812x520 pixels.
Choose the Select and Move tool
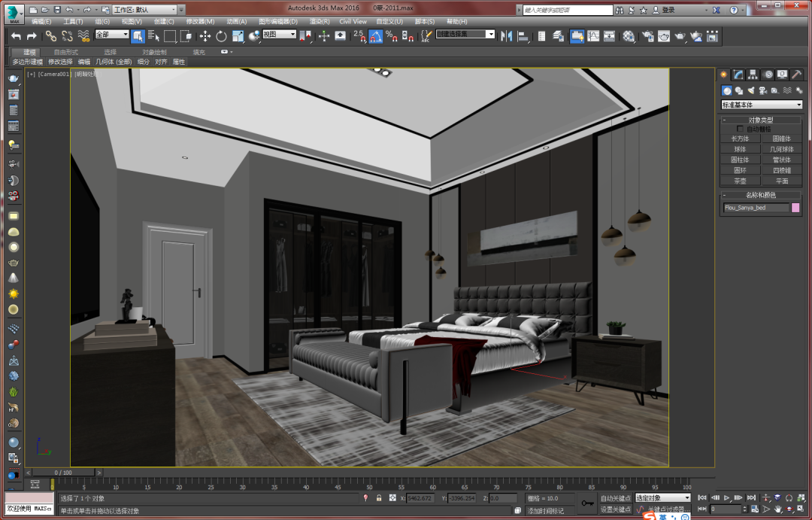click(205, 36)
